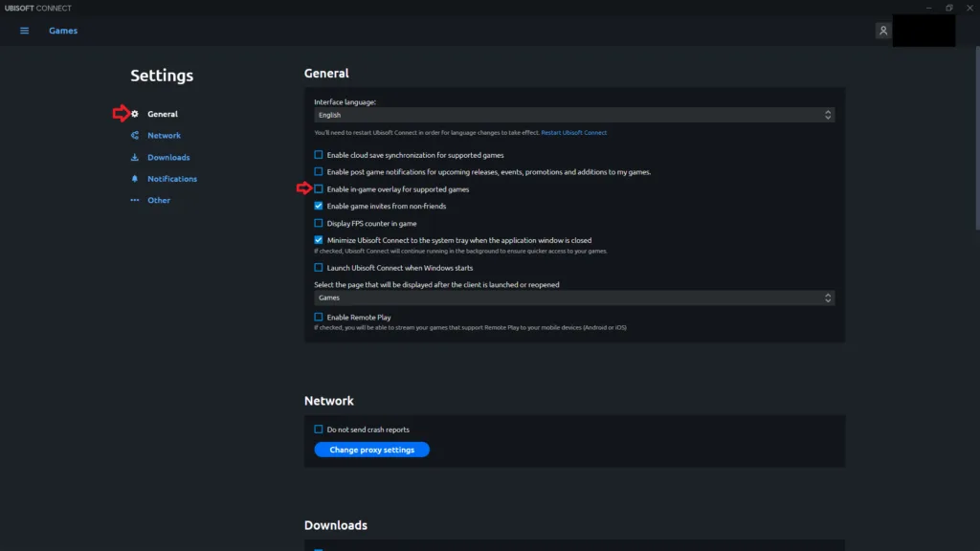
Task: Jump to Downloads settings section
Action: click(x=168, y=157)
